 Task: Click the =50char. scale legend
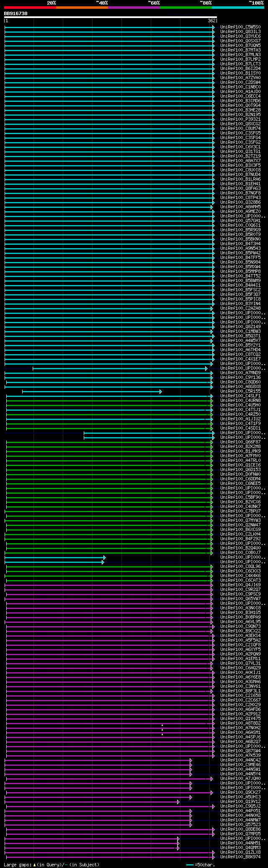pyautogui.click(x=201, y=865)
